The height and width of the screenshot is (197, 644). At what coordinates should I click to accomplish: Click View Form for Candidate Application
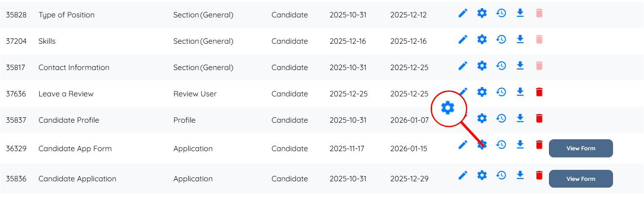point(580,179)
